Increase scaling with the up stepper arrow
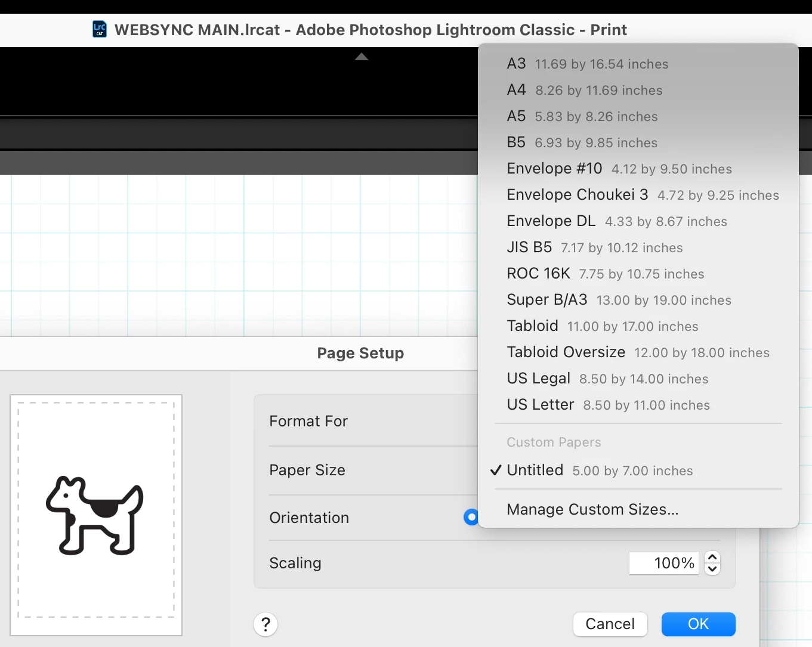812x647 pixels. 712,557
